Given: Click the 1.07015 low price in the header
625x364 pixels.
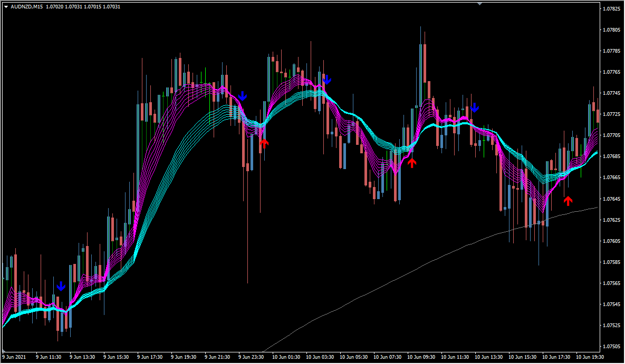Looking at the screenshot, I should click(92, 7).
